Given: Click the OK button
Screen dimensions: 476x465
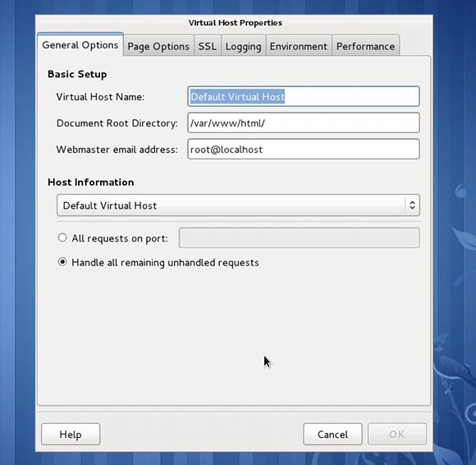Looking at the screenshot, I should [x=397, y=434].
